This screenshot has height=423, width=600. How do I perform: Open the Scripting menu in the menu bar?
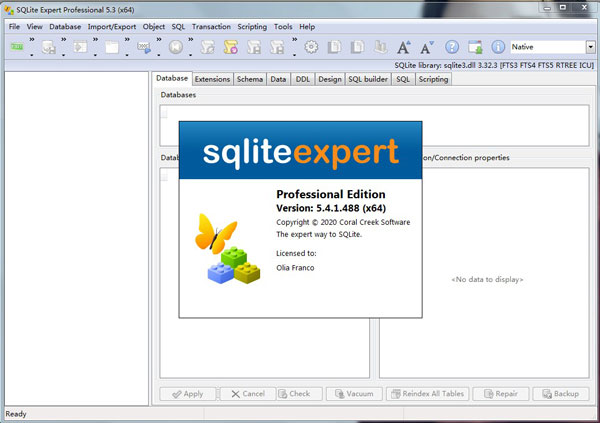(x=252, y=27)
